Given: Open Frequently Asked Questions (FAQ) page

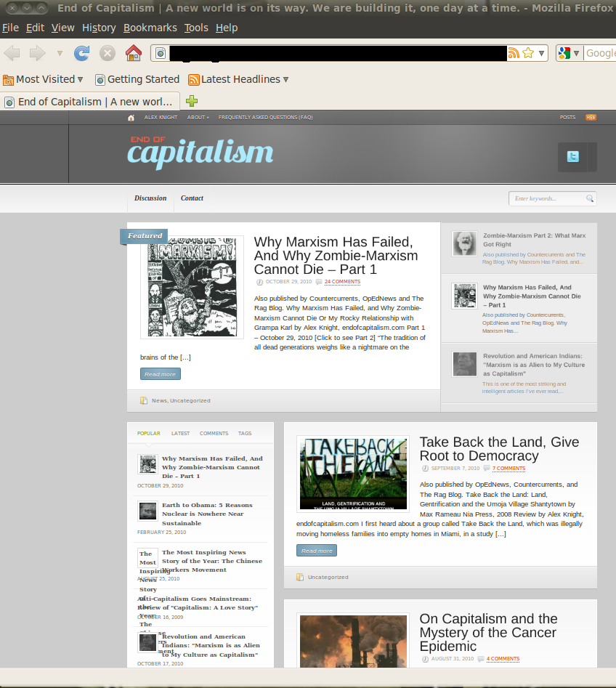Looking at the screenshot, I should click(265, 117).
